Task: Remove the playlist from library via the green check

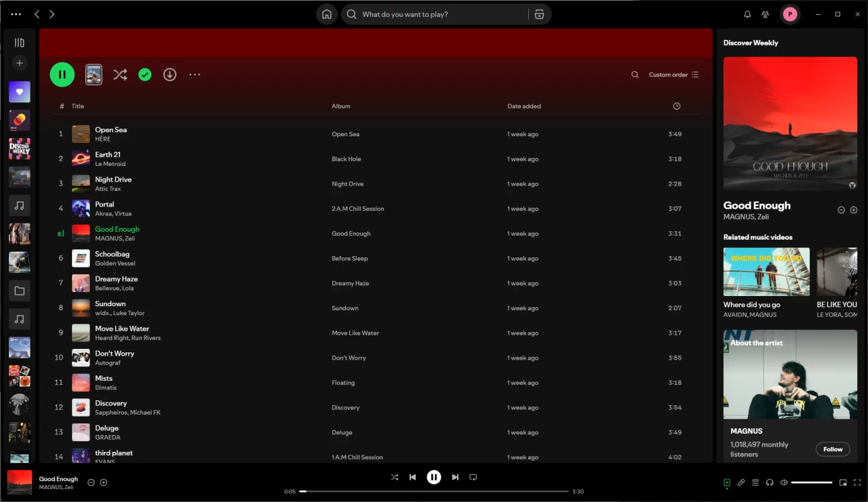Action: [144, 75]
